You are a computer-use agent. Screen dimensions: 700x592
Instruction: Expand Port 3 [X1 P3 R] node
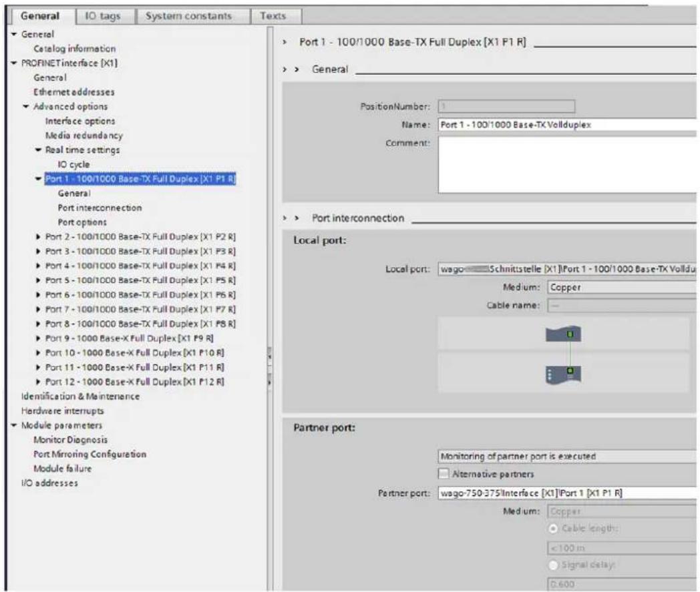click(38, 252)
